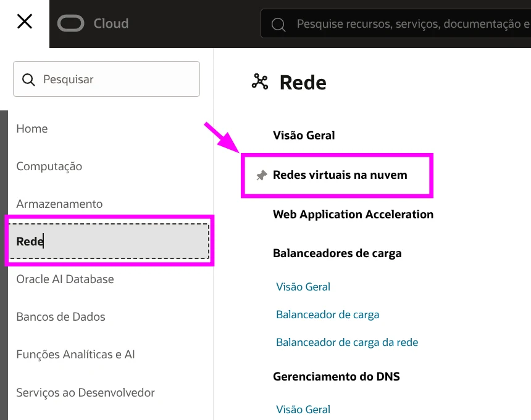The image size is (531, 420).
Task: Open Redes virtuais na nuvem
Action: coord(340,175)
